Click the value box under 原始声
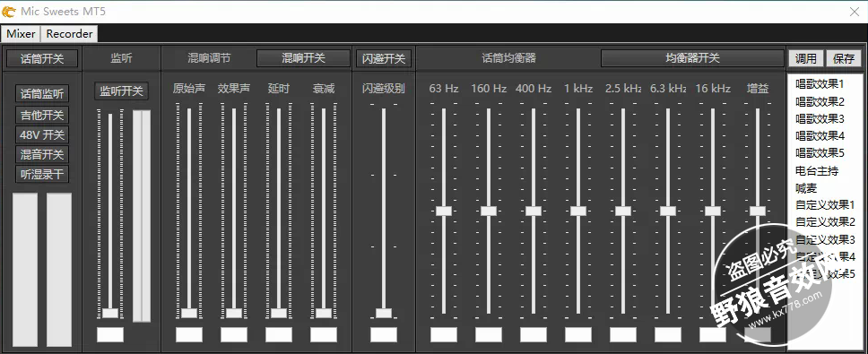Viewport: 868px width, 354px height. pos(189,334)
